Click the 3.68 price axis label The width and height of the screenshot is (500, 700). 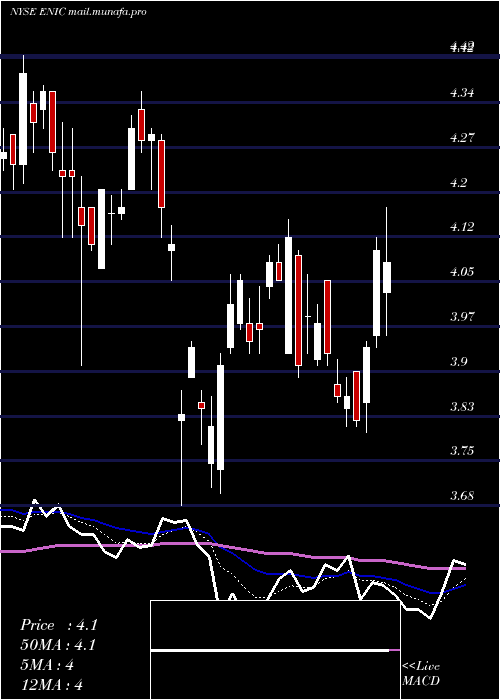coord(462,496)
